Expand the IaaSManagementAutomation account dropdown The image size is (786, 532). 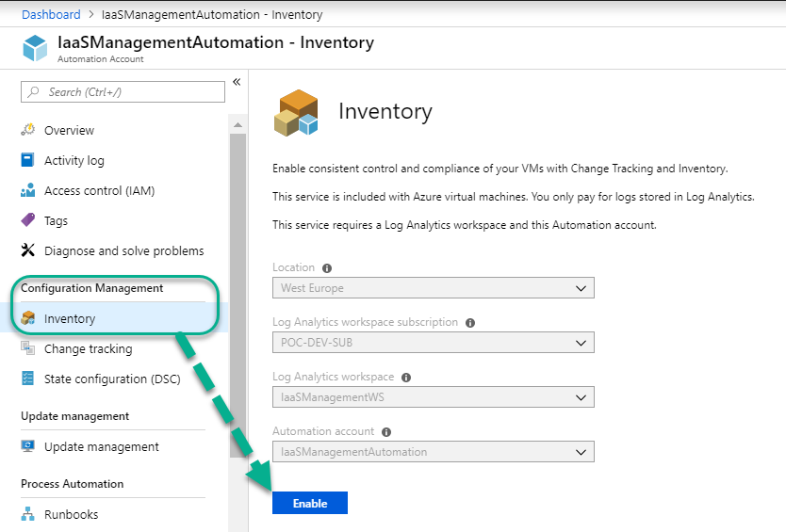coord(434,452)
